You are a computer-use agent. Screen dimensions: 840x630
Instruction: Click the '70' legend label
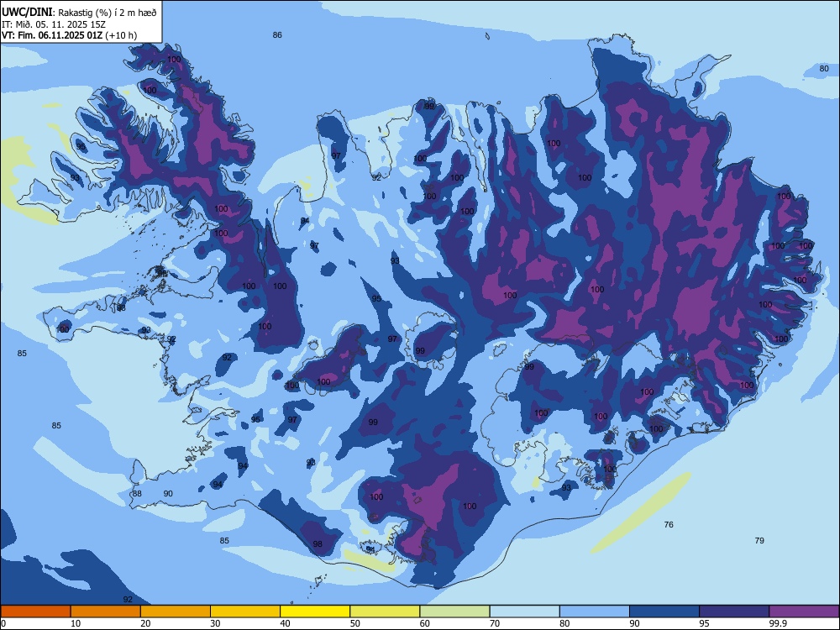click(495, 623)
